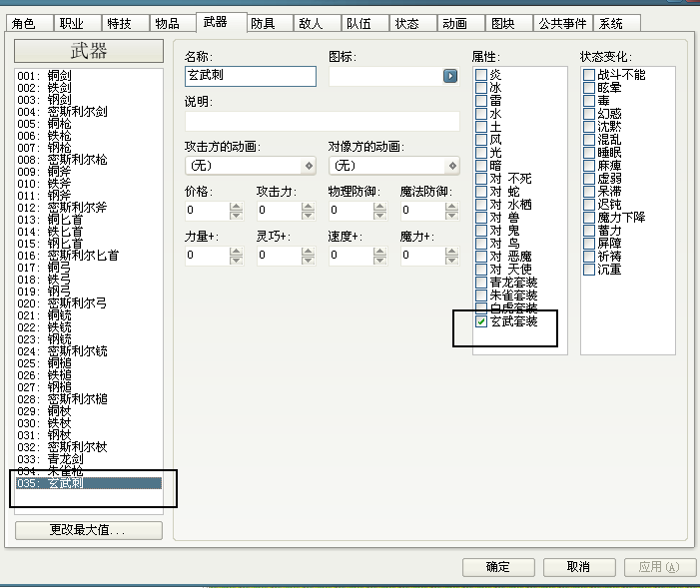Screen dimensions: 700x588
Task: Select weapon 016: 密斯利尔匕首
Action: (89, 256)
